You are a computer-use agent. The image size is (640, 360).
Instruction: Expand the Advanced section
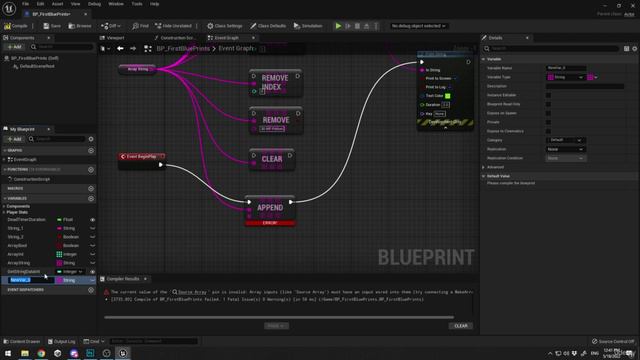[x=484, y=167]
